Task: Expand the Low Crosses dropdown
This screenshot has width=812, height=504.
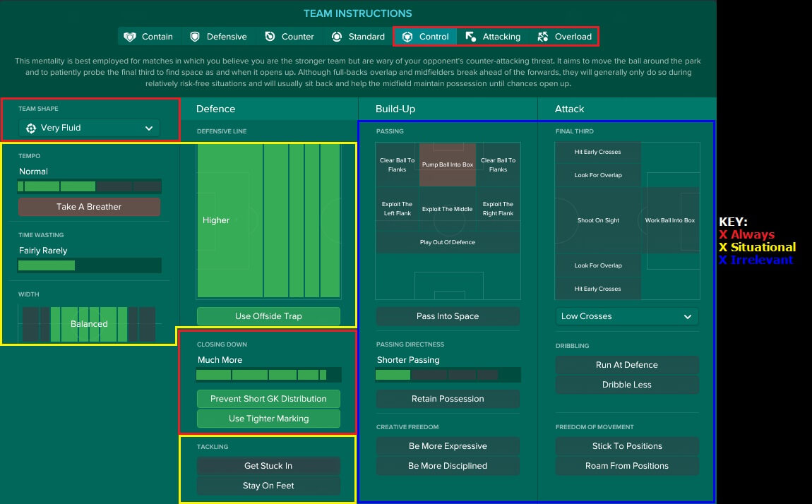Action: coord(626,316)
